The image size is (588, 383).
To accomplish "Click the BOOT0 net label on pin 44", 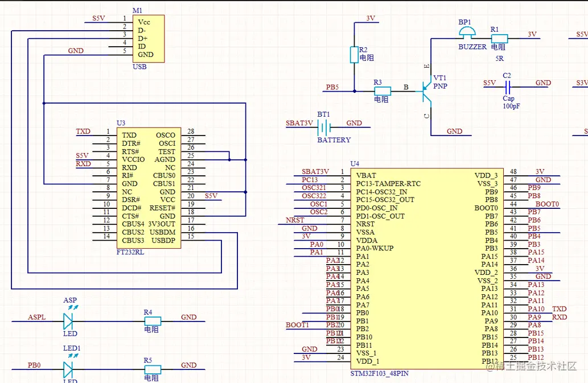I will 547,204.
